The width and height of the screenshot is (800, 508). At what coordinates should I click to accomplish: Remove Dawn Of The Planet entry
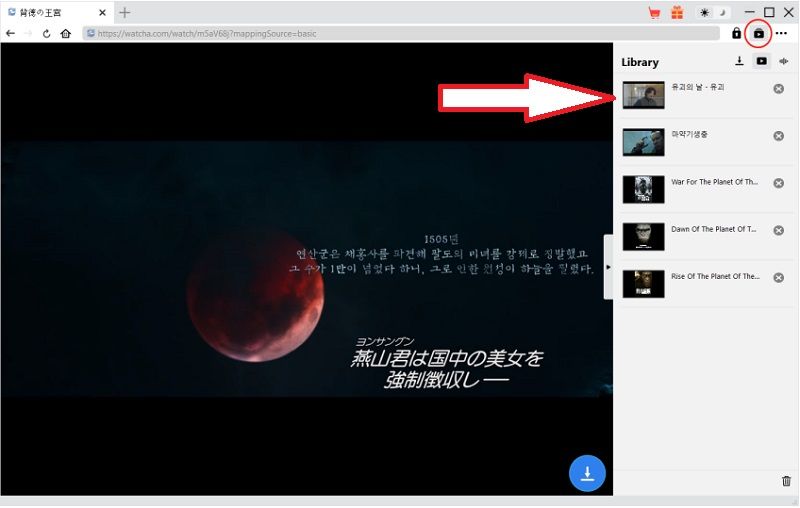tap(779, 231)
